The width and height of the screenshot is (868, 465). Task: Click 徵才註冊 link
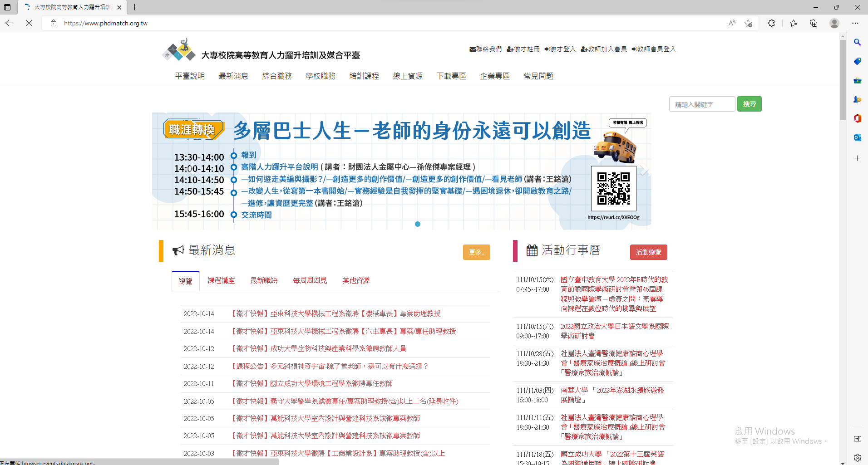[x=523, y=49]
